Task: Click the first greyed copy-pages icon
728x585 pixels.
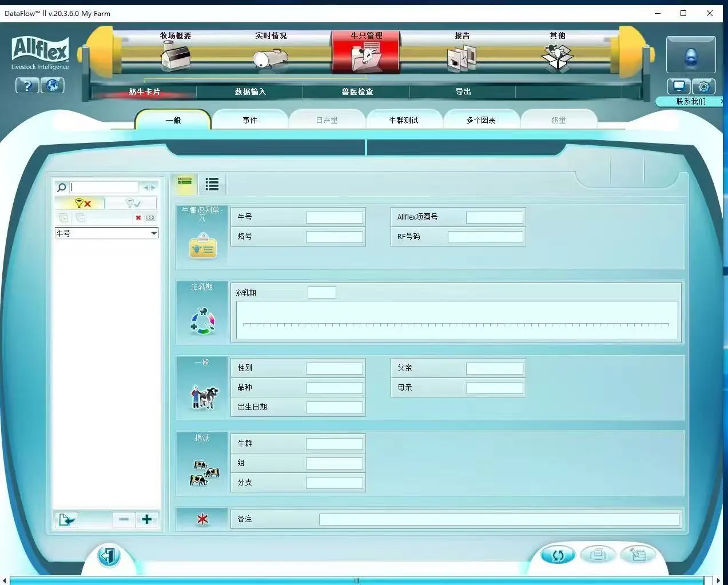Action: pyautogui.click(x=63, y=217)
